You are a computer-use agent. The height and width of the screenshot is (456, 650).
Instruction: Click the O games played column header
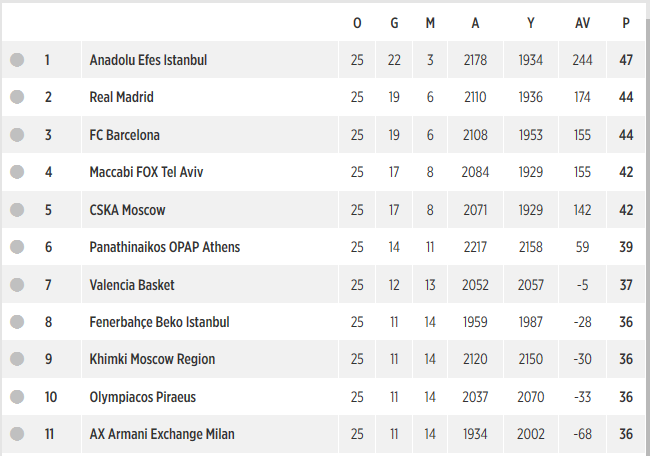click(357, 23)
